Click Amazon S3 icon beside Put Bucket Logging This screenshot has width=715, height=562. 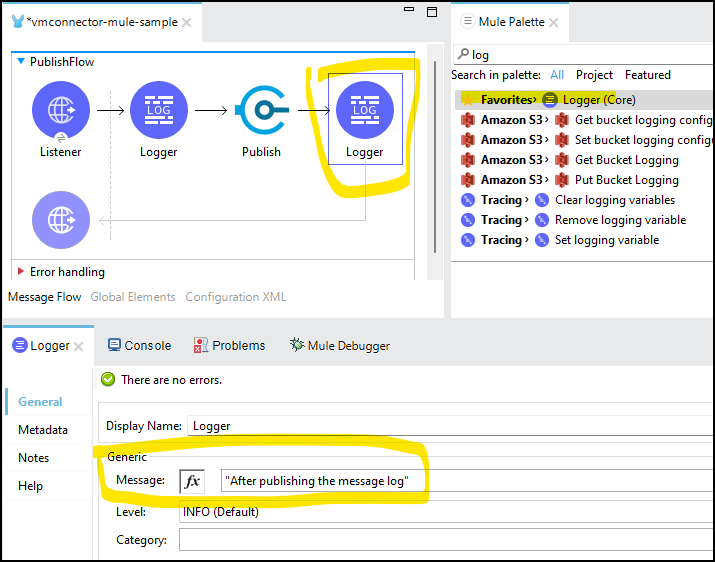click(562, 180)
